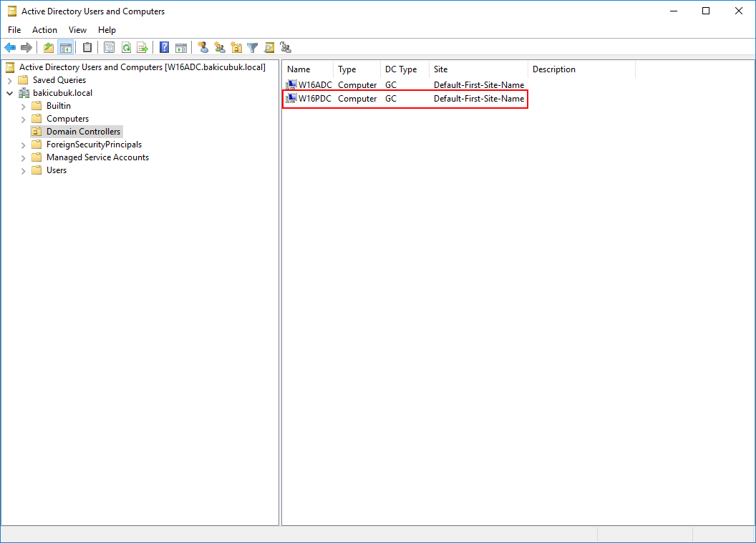The image size is (756, 543).
Task: Click Default-First-Site-Name in W16PDC row
Action: pyautogui.click(x=479, y=98)
